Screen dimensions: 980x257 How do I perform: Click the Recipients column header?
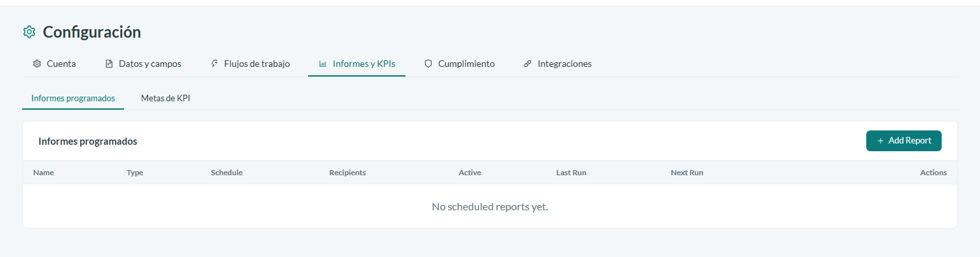348,173
